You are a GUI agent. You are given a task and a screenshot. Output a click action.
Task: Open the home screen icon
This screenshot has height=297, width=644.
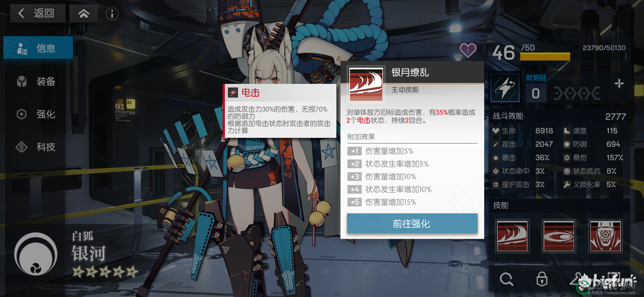tap(84, 13)
